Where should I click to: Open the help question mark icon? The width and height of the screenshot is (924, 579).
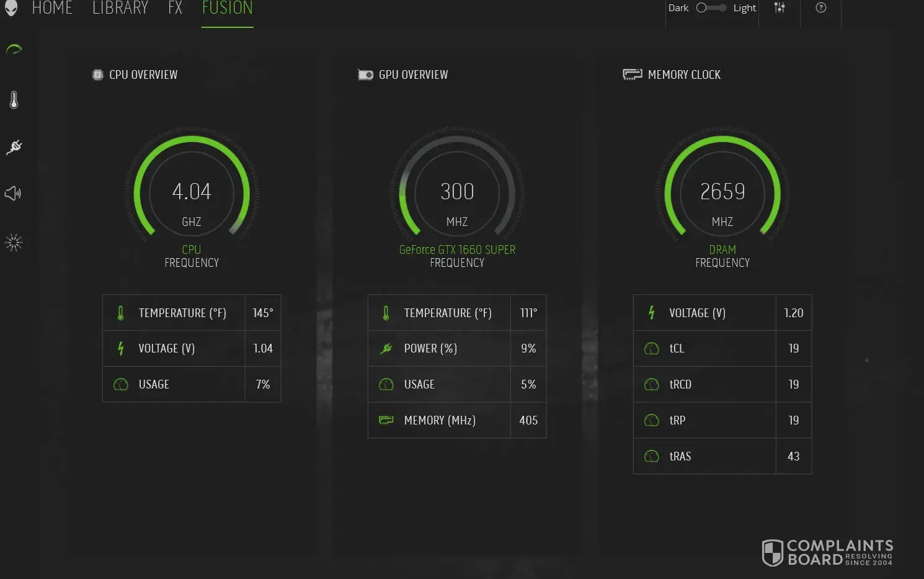tap(820, 8)
